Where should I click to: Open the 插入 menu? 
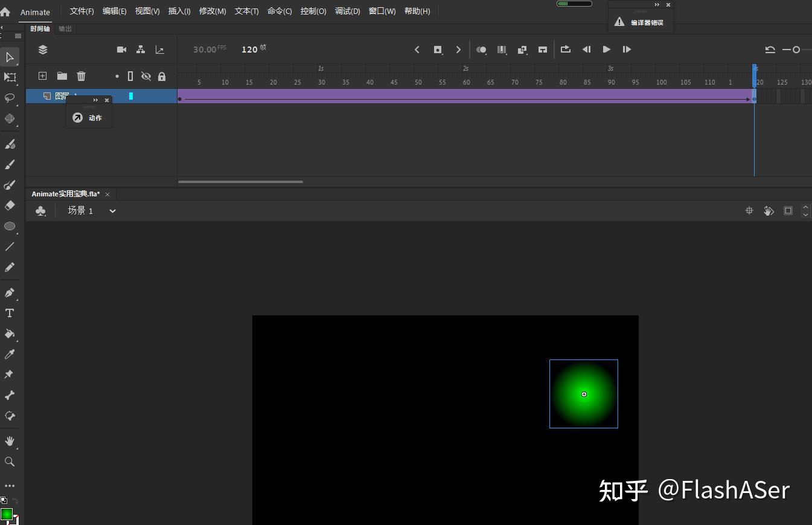click(x=179, y=11)
